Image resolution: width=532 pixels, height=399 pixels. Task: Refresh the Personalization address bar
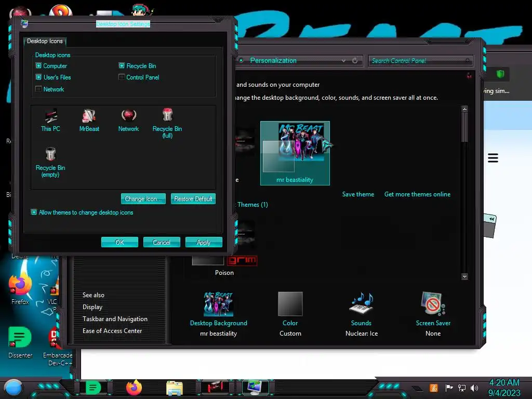pos(355,61)
